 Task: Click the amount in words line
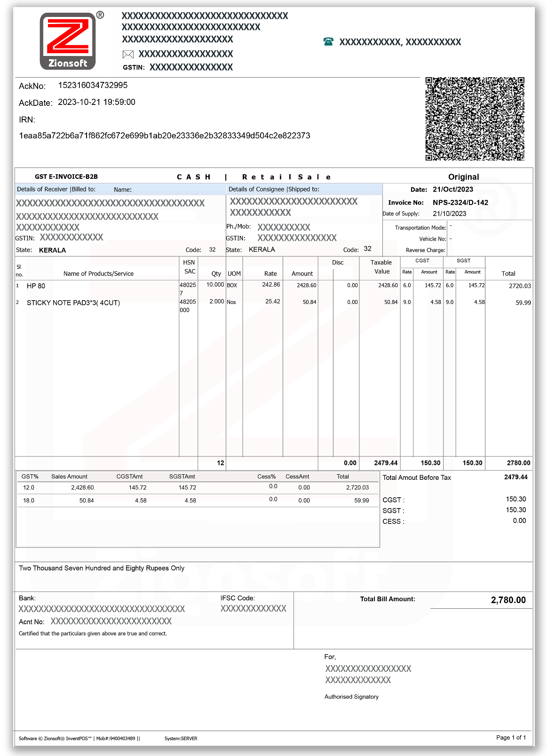[x=102, y=568]
